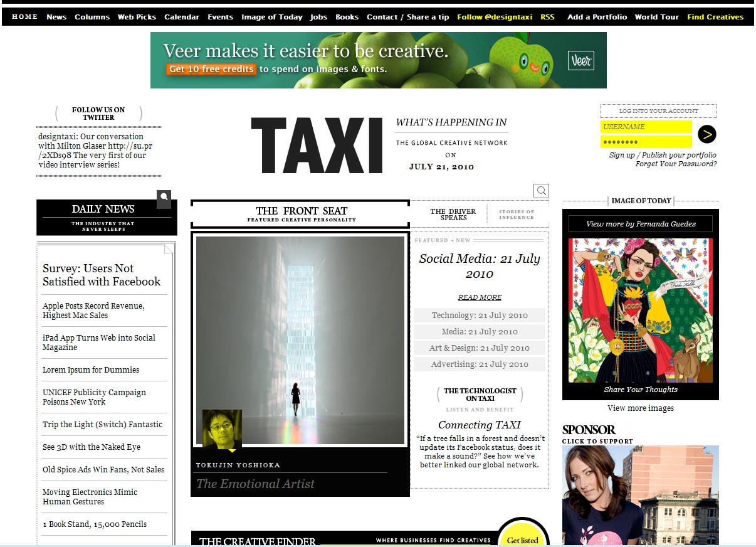Click Follow @designtaxi link

(495, 17)
